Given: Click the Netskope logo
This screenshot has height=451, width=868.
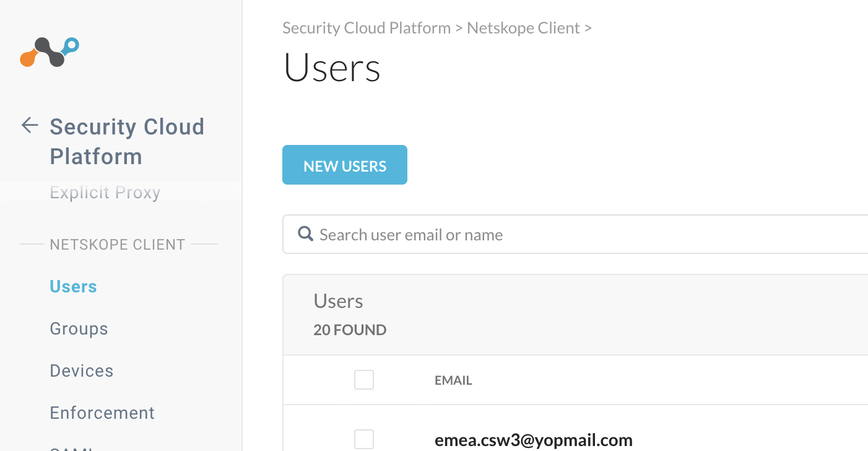Looking at the screenshot, I should click(x=50, y=52).
